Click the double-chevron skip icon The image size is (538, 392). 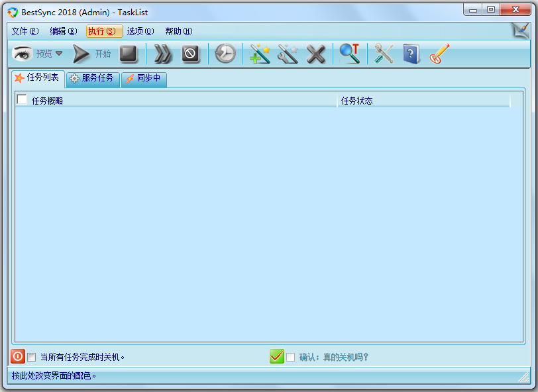[162, 54]
